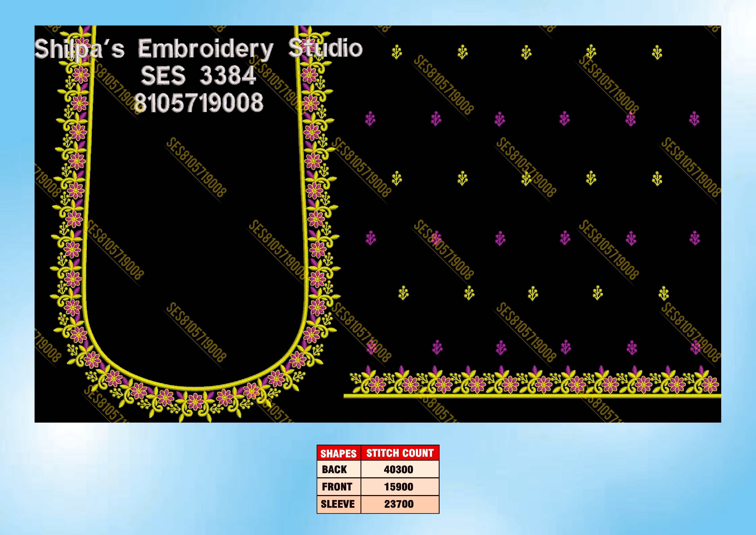Click the 'STITCH COUNT' table header
Image resolution: width=756 pixels, height=535 pixels.
point(400,453)
